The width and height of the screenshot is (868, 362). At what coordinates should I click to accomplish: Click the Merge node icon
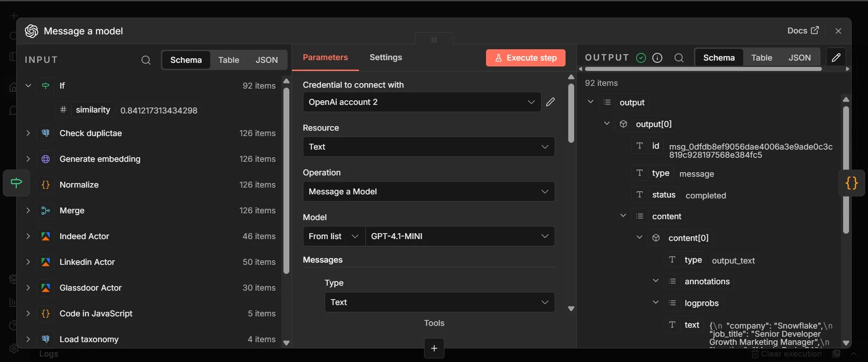[46, 211]
